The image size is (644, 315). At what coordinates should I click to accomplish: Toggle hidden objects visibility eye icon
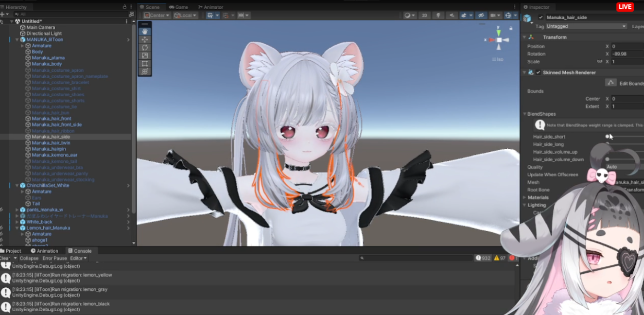[481, 16]
